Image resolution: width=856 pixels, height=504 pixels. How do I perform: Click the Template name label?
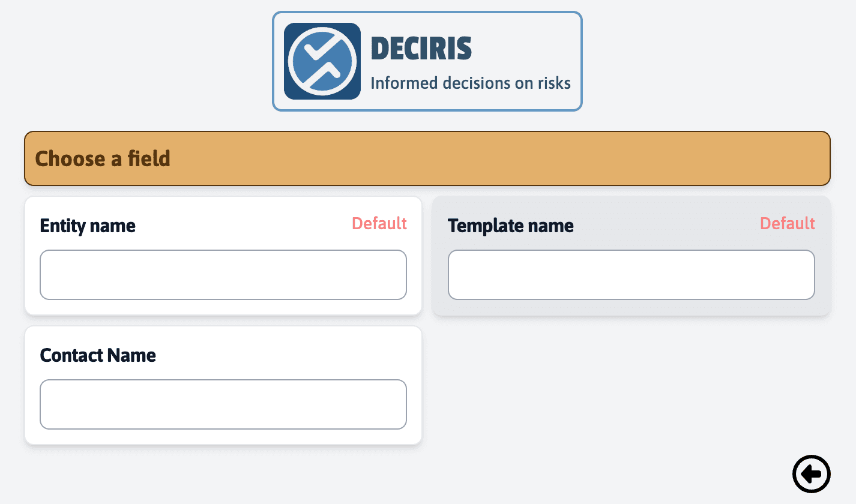coord(510,226)
